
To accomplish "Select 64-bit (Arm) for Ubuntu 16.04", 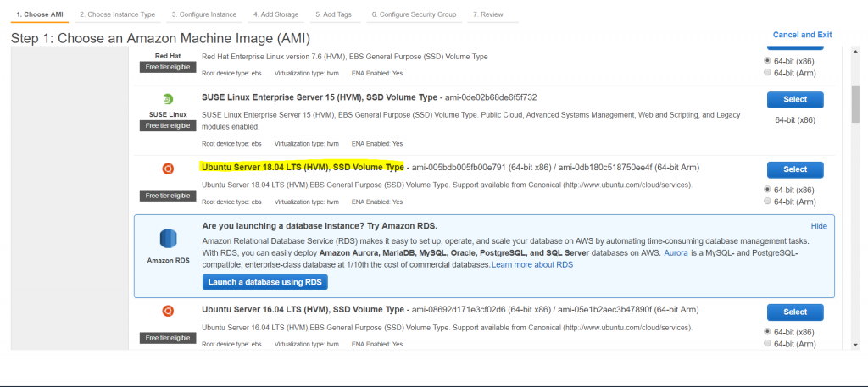I will (767, 343).
